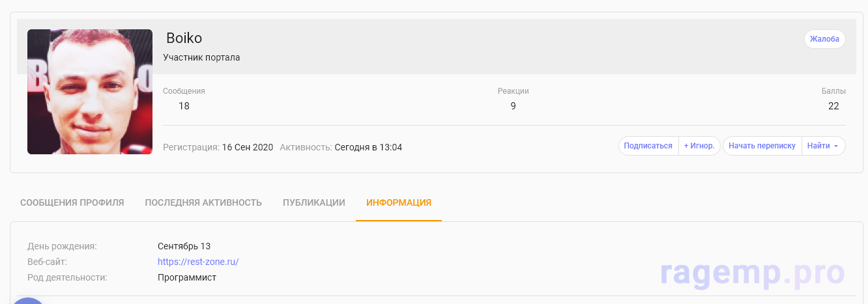Click the Boiko username heading
Viewport: 868px width, 304px height.
click(x=184, y=38)
